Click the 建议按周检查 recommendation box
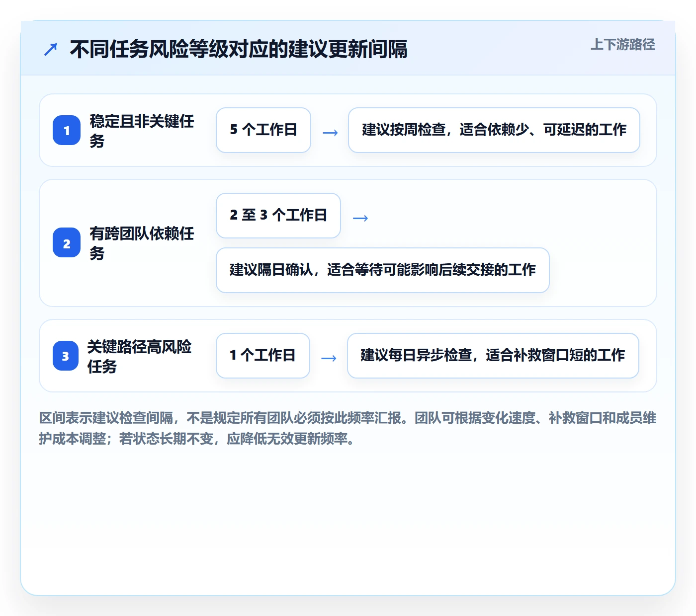Viewport: 696px width, 616px height. pyautogui.click(x=494, y=130)
